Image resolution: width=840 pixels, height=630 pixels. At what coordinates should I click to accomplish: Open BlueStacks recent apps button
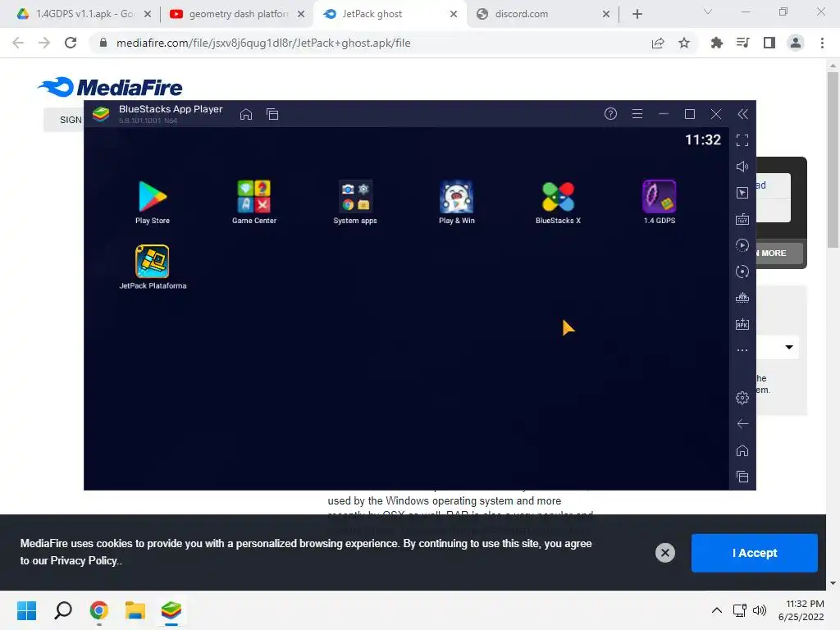click(x=742, y=477)
